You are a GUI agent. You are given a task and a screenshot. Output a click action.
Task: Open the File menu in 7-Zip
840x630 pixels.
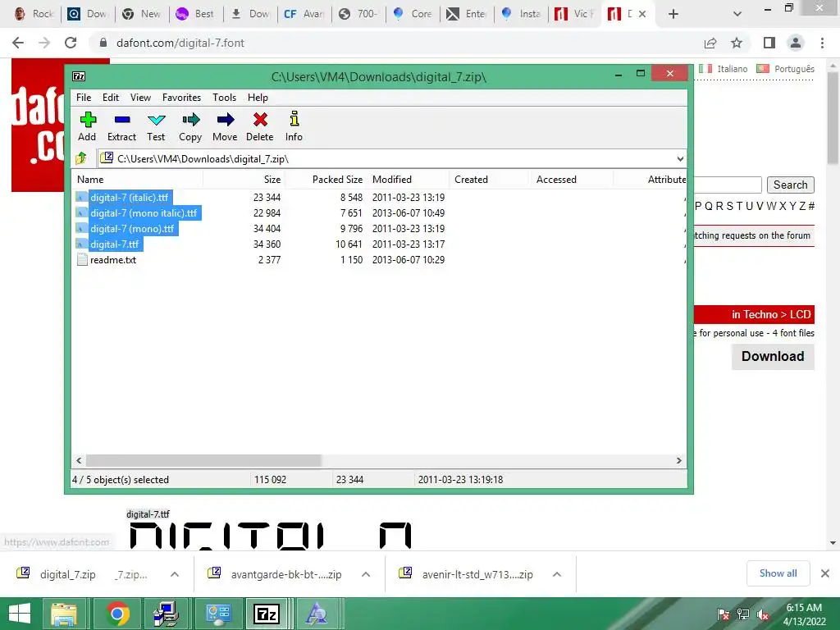pos(84,98)
